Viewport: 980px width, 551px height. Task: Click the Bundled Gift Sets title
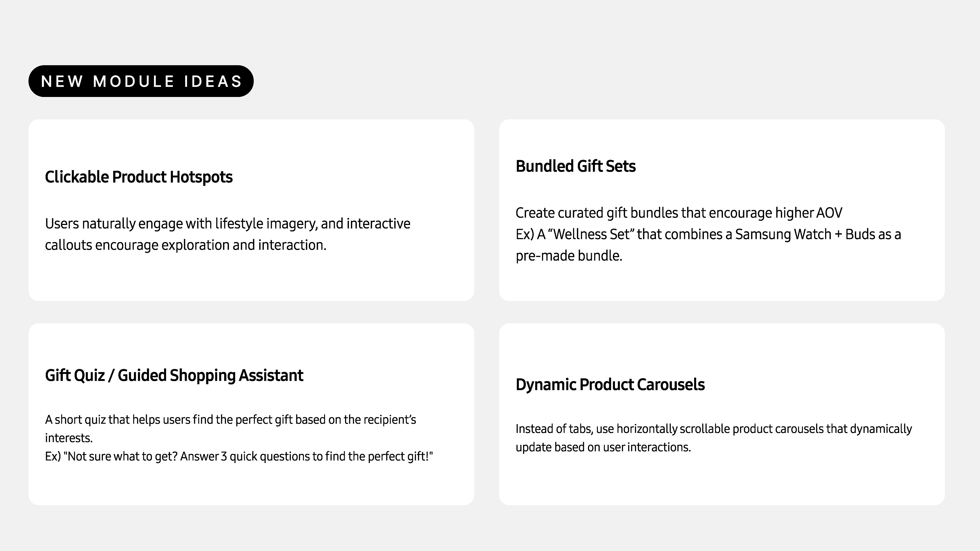(x=575, y=166)
